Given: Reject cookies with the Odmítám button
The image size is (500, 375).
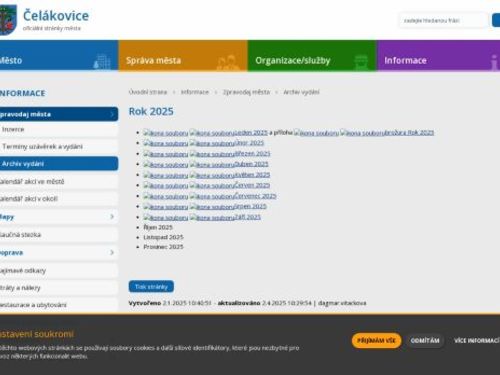Looking at the screenshot, I should pyautogui.click(x=425, y=341).
